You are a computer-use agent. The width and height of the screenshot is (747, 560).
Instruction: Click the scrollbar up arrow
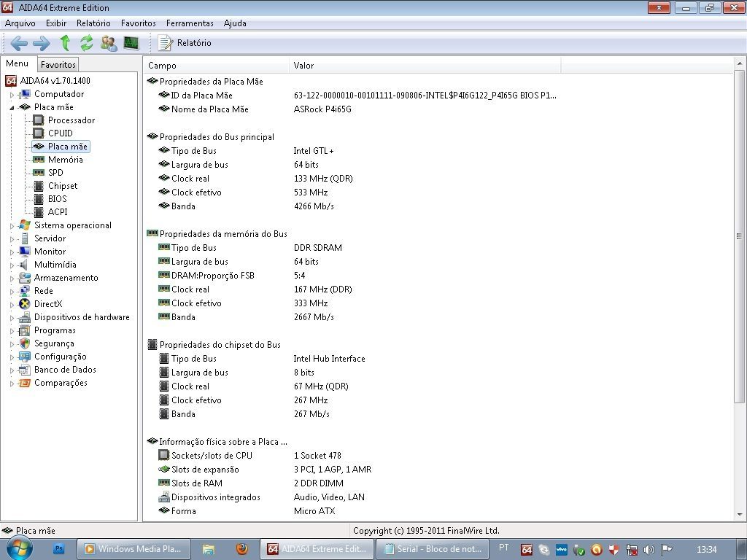click(x=740, y=63)
